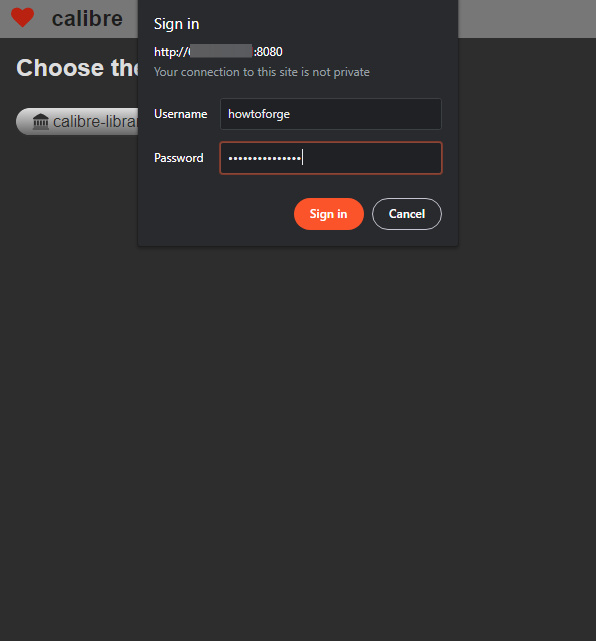596x641 pixels.
Task: Click the redacted host in URL
Action: point(221,51)
